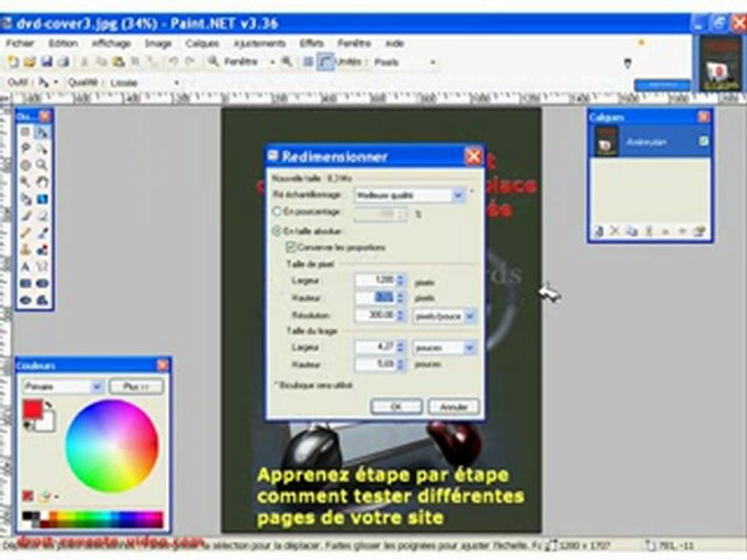Click the red primary color swatch

click(x=33, y=409)
